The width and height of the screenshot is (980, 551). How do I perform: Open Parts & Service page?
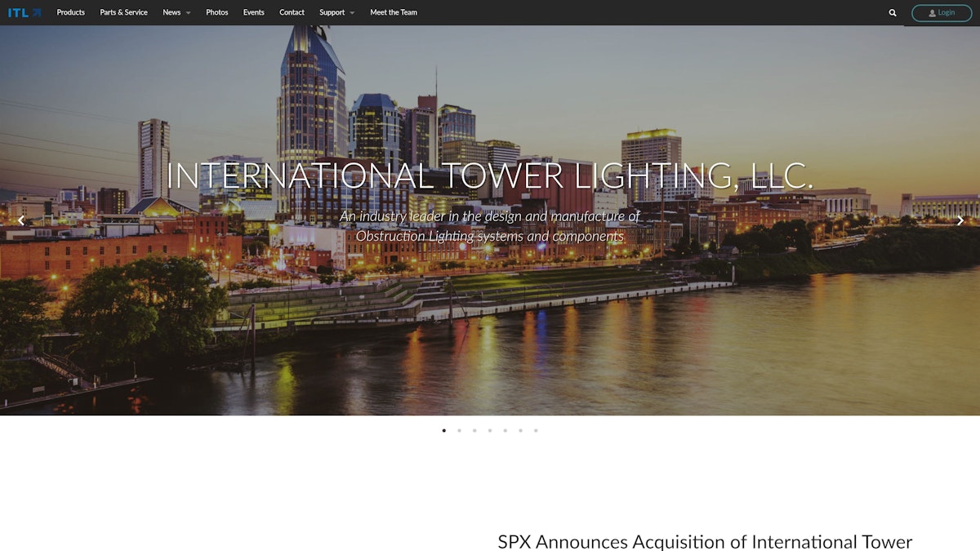coord(124,12)
